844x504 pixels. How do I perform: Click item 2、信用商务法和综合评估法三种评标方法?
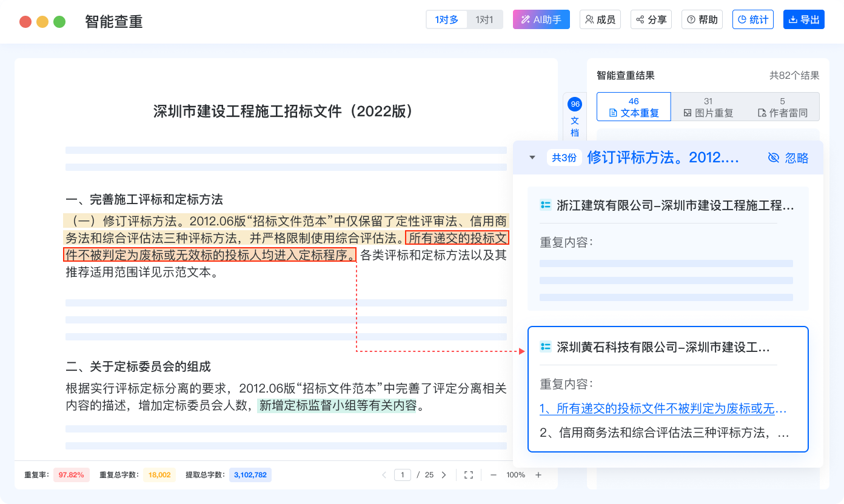665,433
